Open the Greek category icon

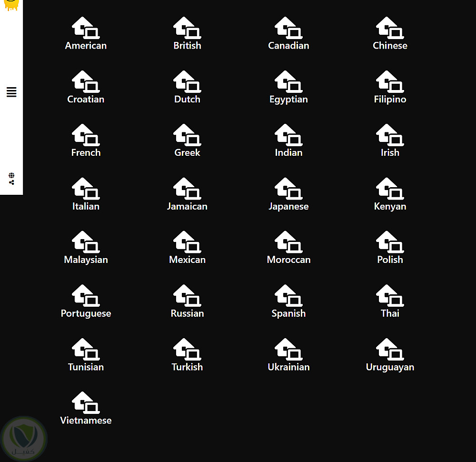187,135
